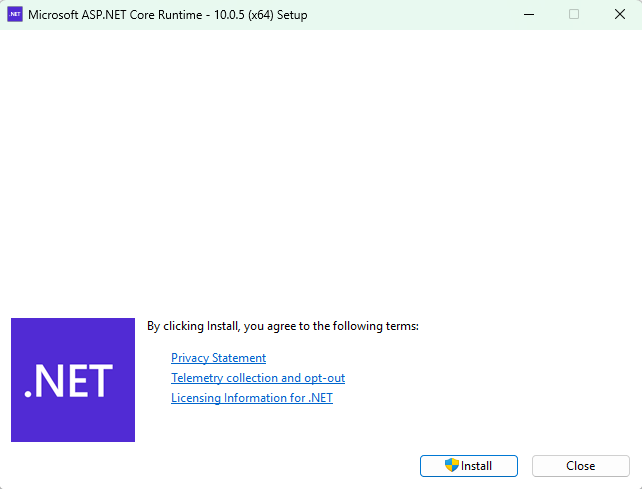Viewport: 642px width, 489px height.
Task: Close the Setup window with the X
Action: coord(620,14)
